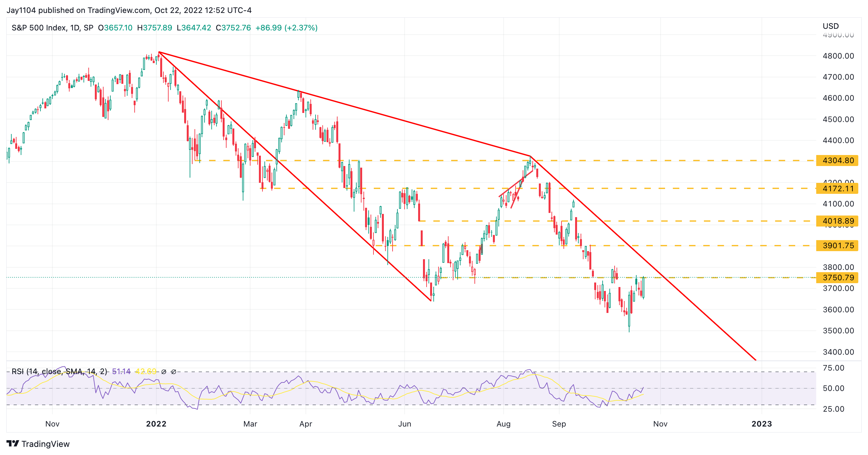Click the RSI moving average value 42.69
This screenshot has width=868, height=455.
146,372
